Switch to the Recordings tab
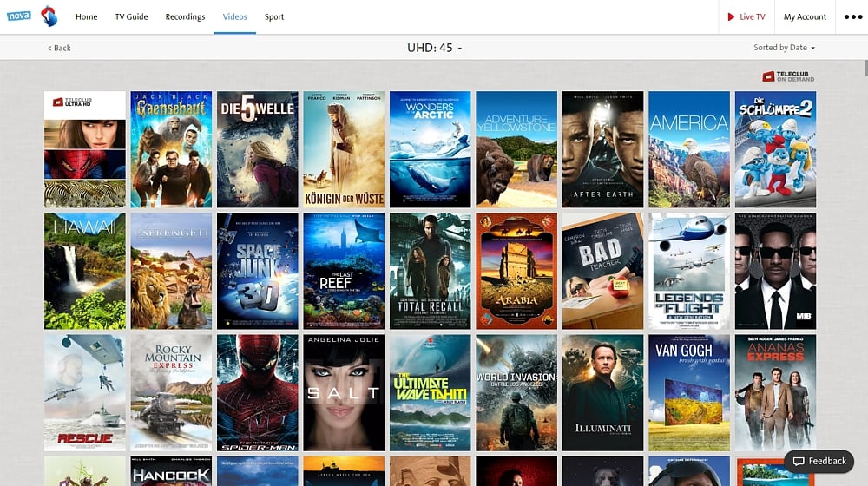The width and height of the screenshot is (868, 486). pos(185,16)
